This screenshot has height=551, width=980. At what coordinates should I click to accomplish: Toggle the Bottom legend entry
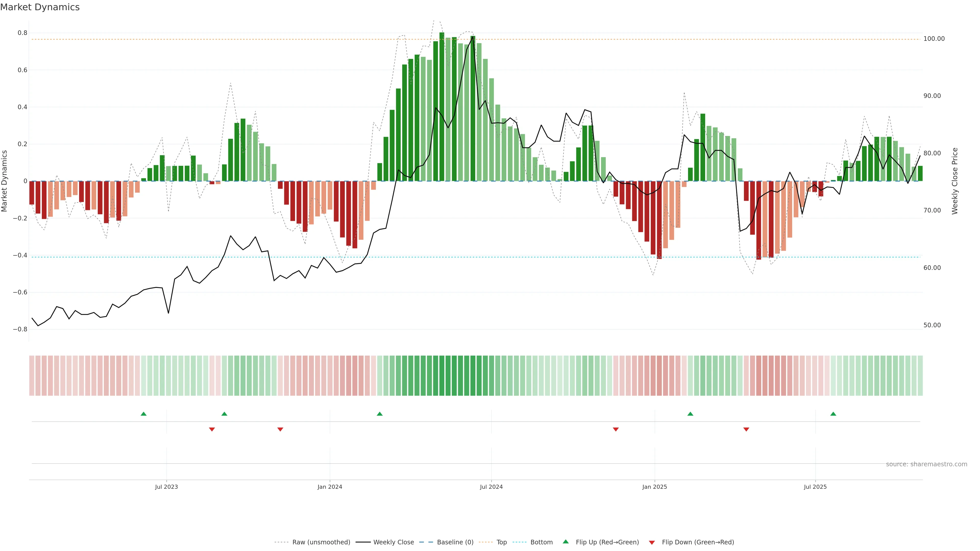click(541, 542)
